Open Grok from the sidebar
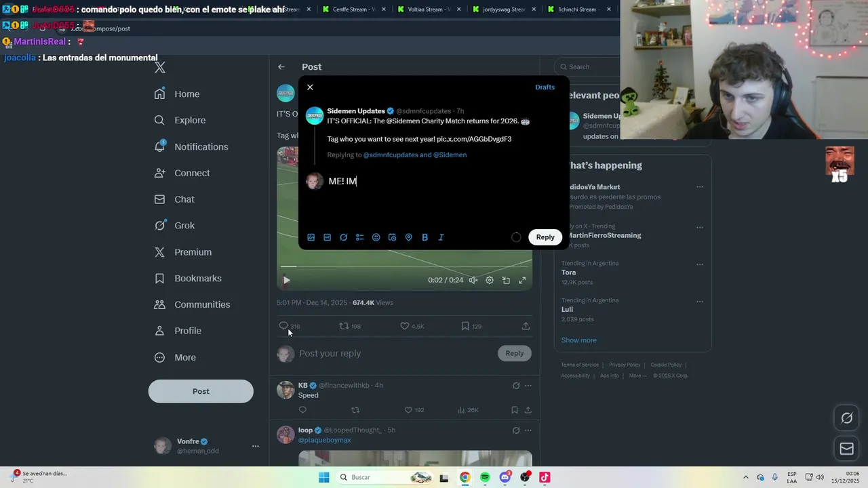This screenshot has width=868, height=488. [174, 226]
